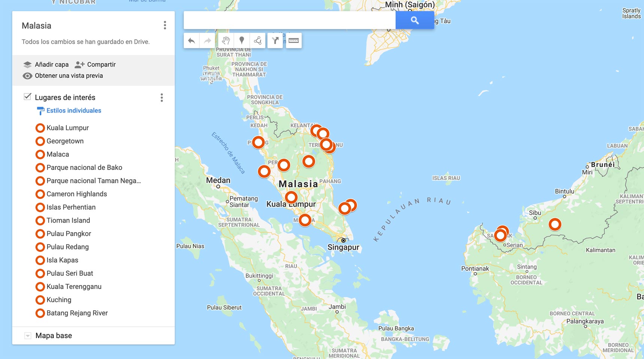Open Estilos individuales style options
This screenshot has height=359, width=644.
tap(74, 111)
